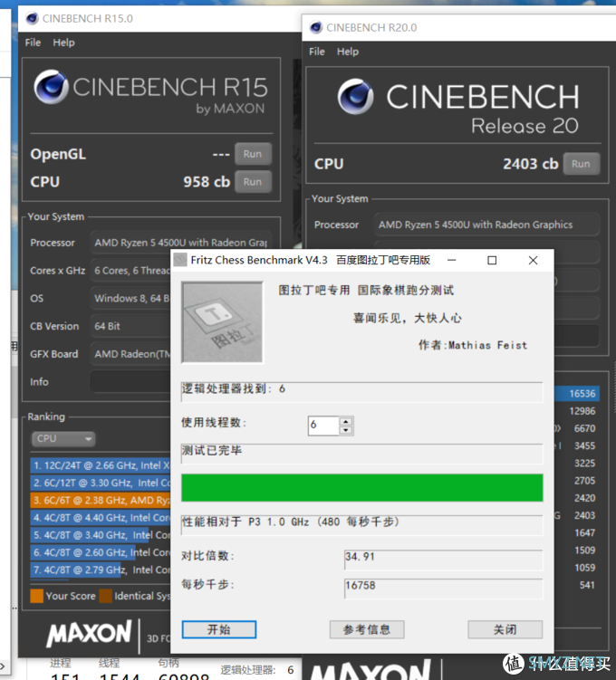Minimize the Fritz Chess Benchmark window
This screenshot has width=616, height=680.
click(452, 260)
